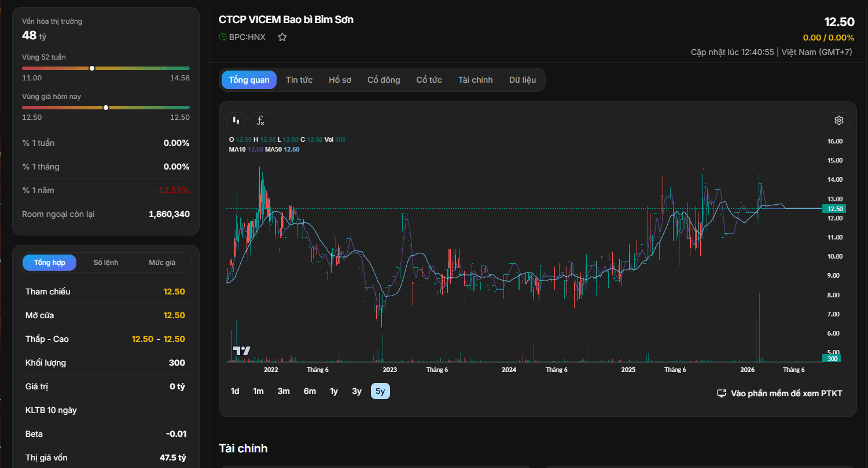Click the Mở cửa row label
This screenshot has width=868, height=468.
40,315
